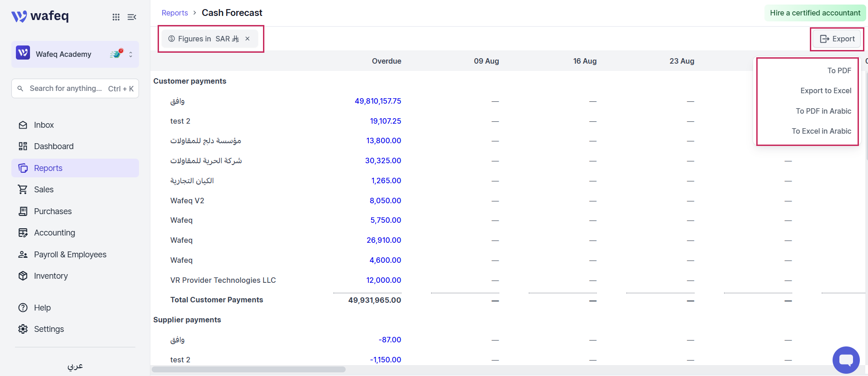Viewport: 868px width, 376px height.
Task: Click the 16 Aug column header
Action: [x=585, y=61]
